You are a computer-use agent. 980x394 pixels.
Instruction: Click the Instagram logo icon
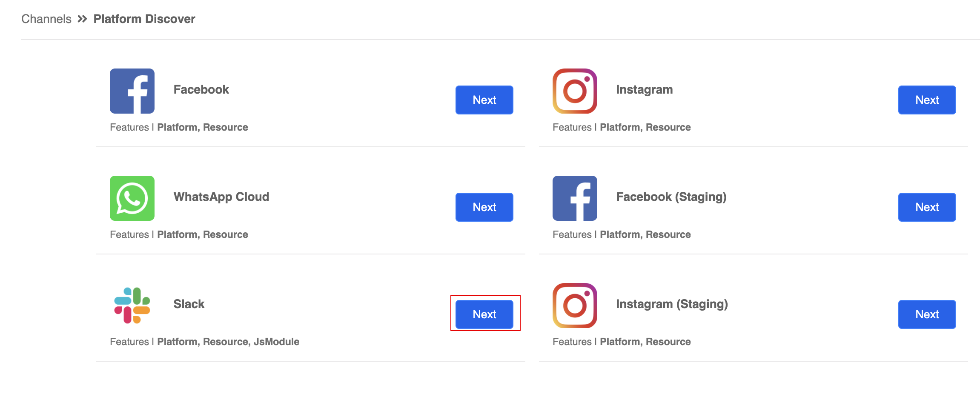coord(575,91)
